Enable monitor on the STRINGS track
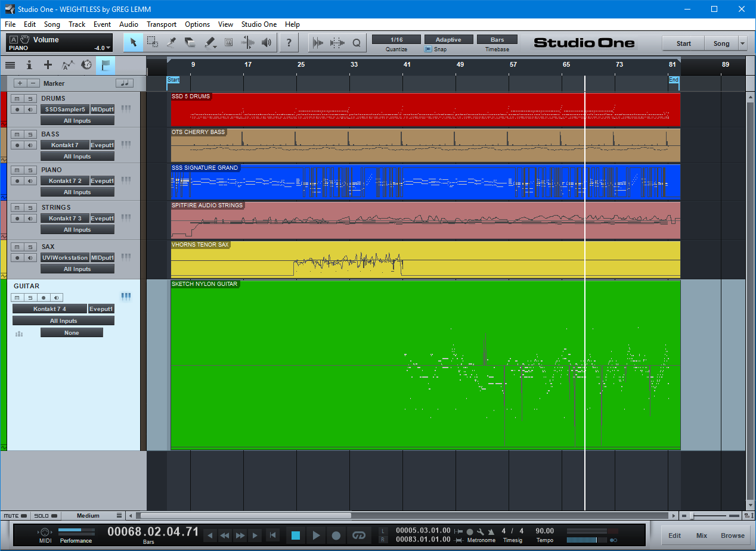 [x=30, y=219]
